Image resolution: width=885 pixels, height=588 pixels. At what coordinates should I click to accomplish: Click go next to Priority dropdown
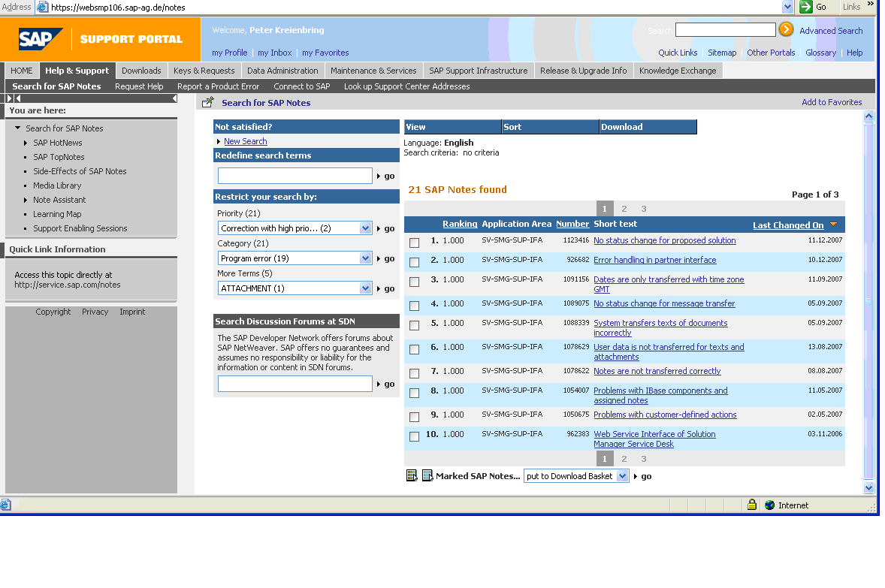pyautogui.click(x=386, y=228)
